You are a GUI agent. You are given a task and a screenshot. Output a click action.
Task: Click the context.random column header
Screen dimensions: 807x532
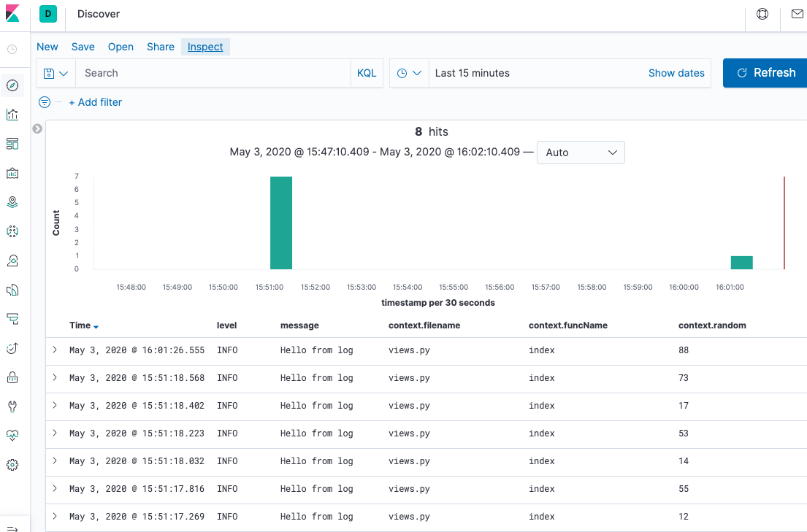pos(712,325)
